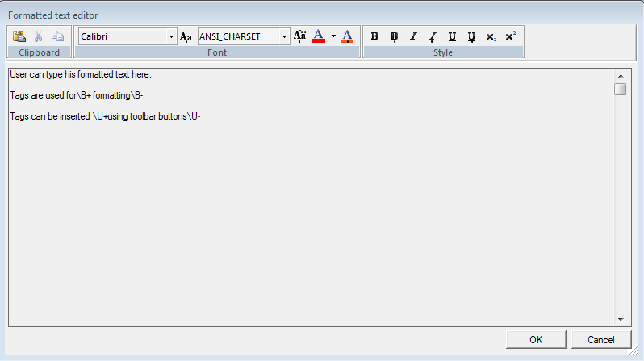Click the font size 'Aa' icon
Viewport: 644px width, 361px height.
(x=186, y=36)
